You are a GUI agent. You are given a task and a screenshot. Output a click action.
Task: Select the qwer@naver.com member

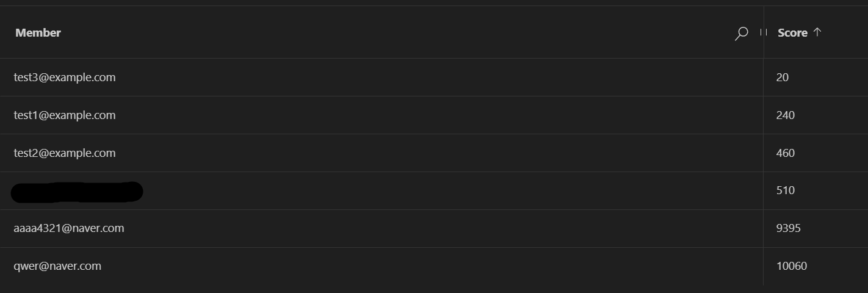pyautogui.click(x=57, y=266)
